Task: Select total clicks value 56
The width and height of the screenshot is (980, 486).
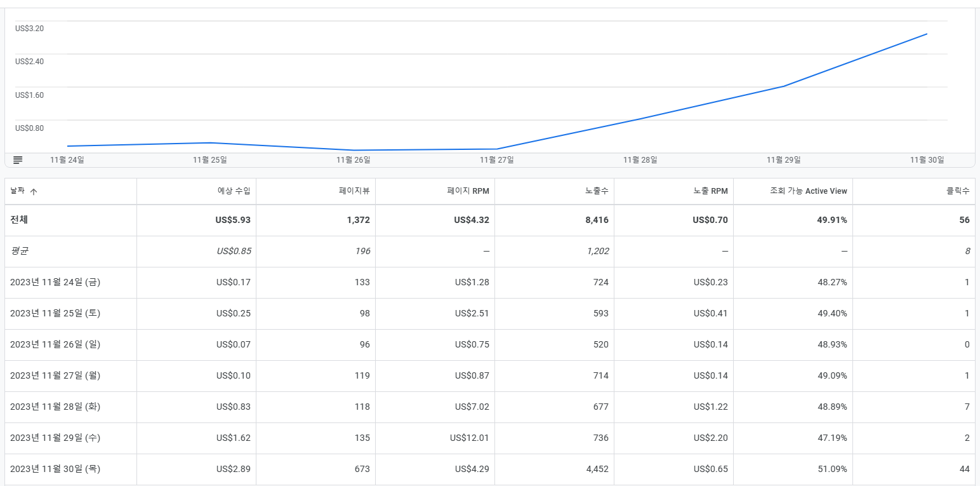Action: pos(965,220)
